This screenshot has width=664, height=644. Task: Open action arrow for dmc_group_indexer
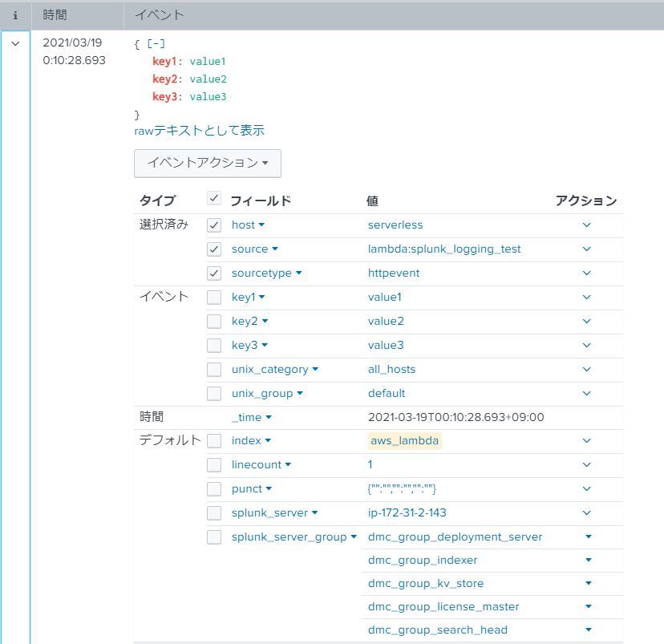point(588,560)
